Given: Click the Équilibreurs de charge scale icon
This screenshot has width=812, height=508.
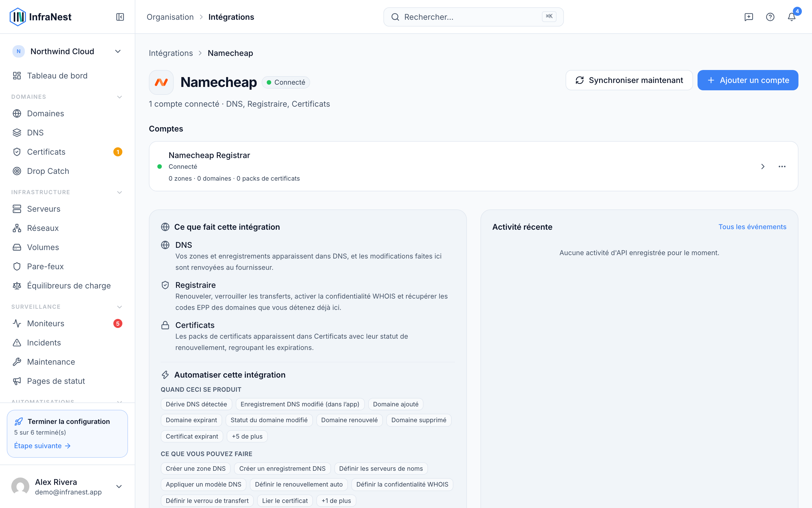Looking at the screenshot, I should (x=17, y=286).
